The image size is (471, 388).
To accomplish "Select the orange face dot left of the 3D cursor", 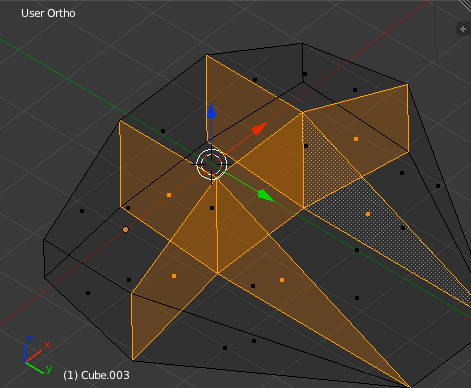I will point(169,195).
